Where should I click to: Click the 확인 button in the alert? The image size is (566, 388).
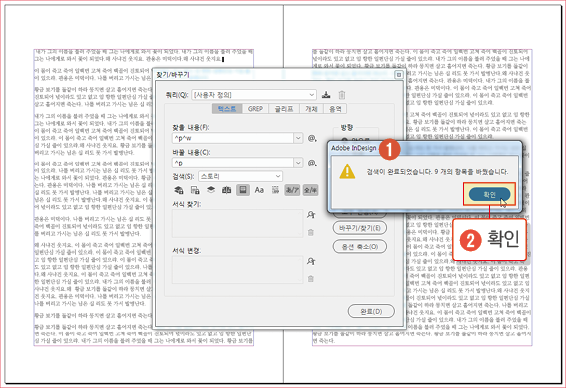coord(489,195)
